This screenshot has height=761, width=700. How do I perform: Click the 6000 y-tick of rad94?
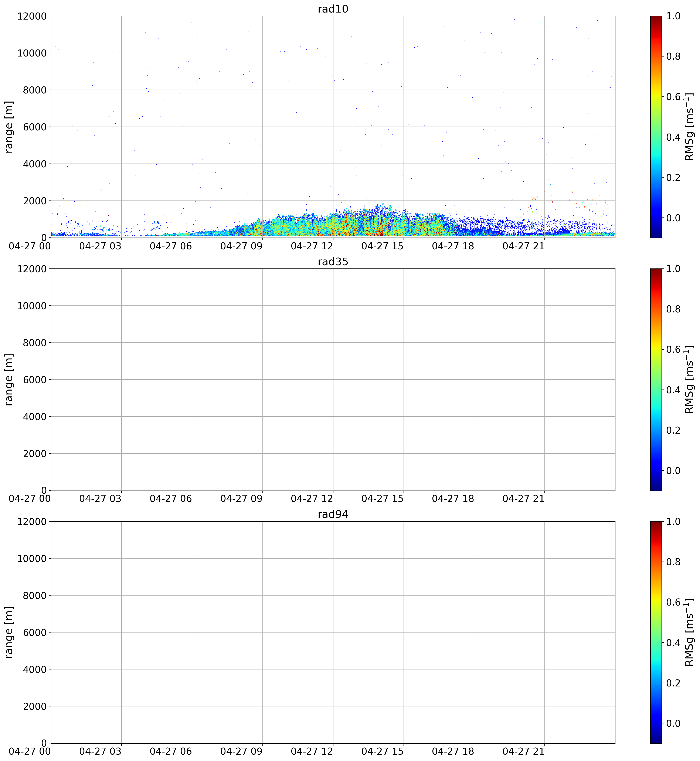(34, 633)
